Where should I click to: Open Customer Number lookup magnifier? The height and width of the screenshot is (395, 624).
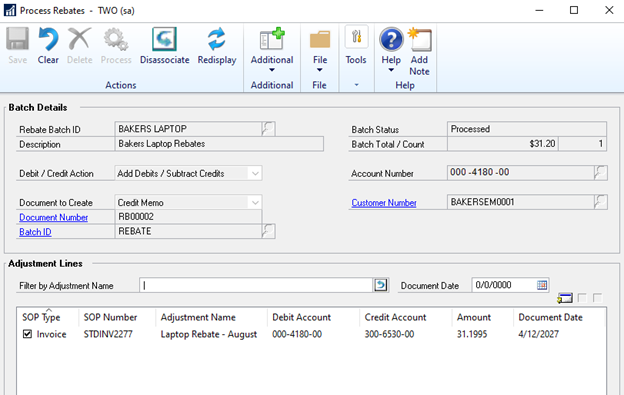[x=601, y=202]
